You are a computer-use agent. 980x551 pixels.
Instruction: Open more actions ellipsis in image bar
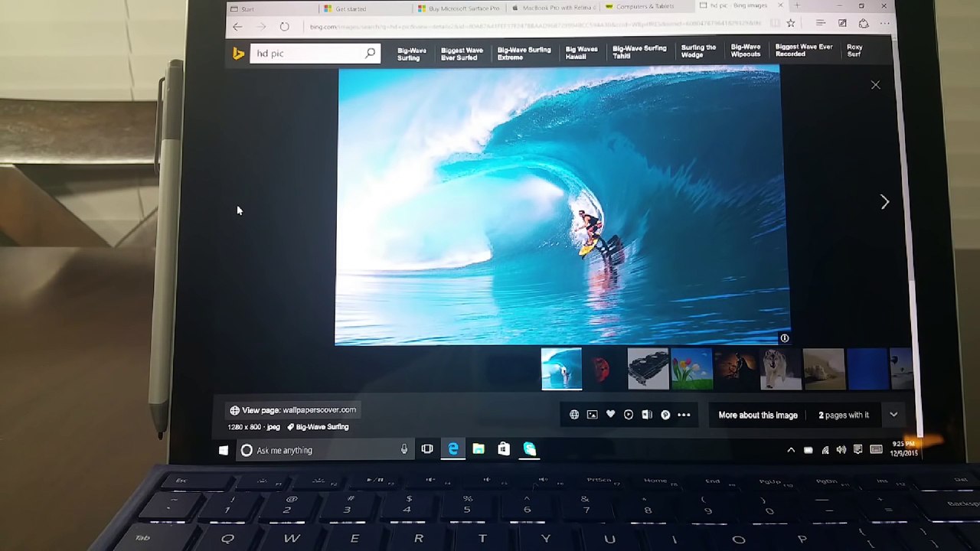pos(684,415)
